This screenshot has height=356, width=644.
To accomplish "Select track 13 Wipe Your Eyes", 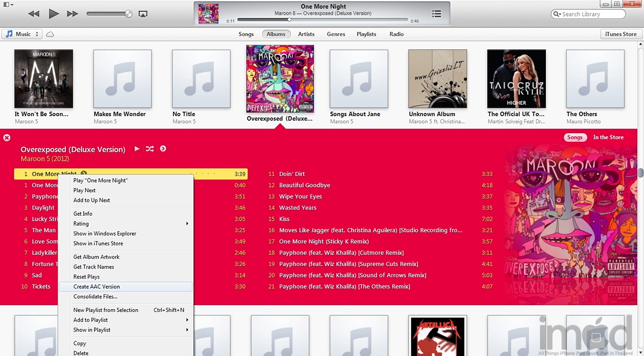I will point(380,197).
